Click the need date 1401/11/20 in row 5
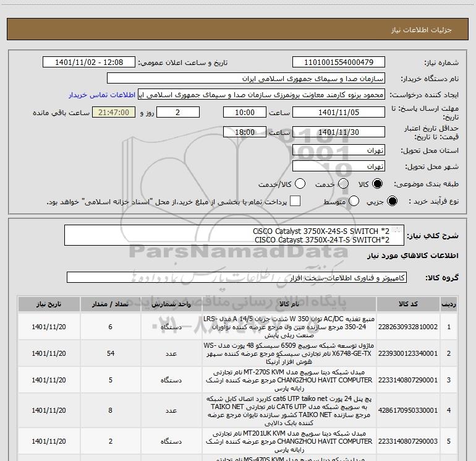Viewport: 476px width, 461px height. [49, 441]
